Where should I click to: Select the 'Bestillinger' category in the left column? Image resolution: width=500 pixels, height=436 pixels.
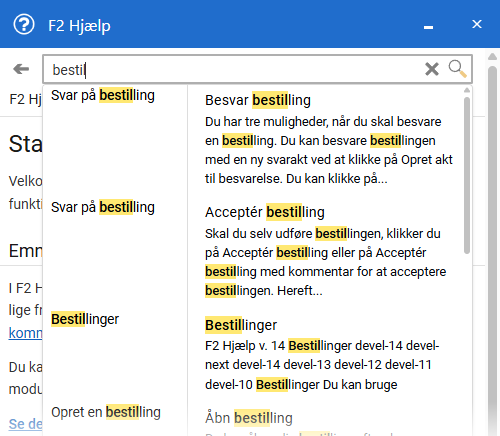(85, 319)
